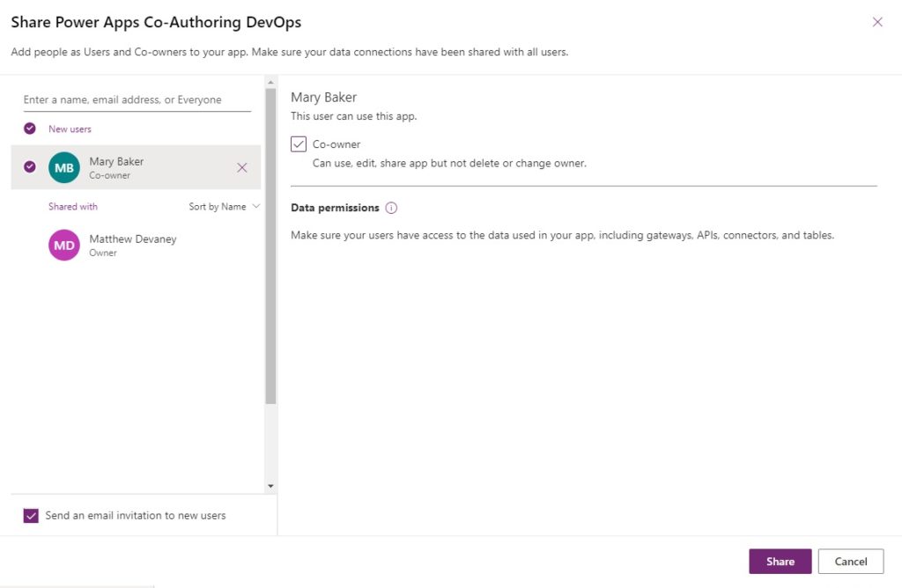Image resolution: width=902 pixels, height=588 pixels.
Task: Disable Send an email invitation checkbox
Action: pyautogui.click(x=31, y=516)
